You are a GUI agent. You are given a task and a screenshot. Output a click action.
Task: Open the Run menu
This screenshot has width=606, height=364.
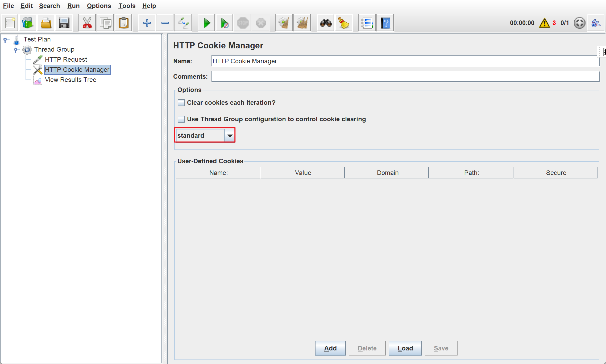coord(73,6)
